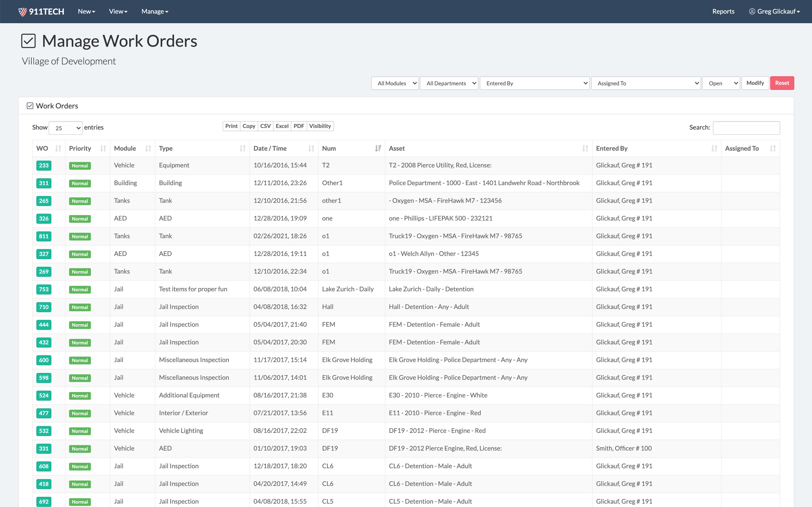This screenshot has width=812, height=507.
Task: Open the Manage menu
Action: [155, 11]
